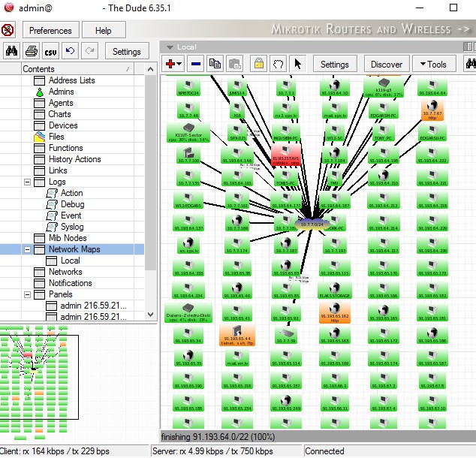476x458 pixels.
Task: Click the Contents column header
Action: (78, 69)
